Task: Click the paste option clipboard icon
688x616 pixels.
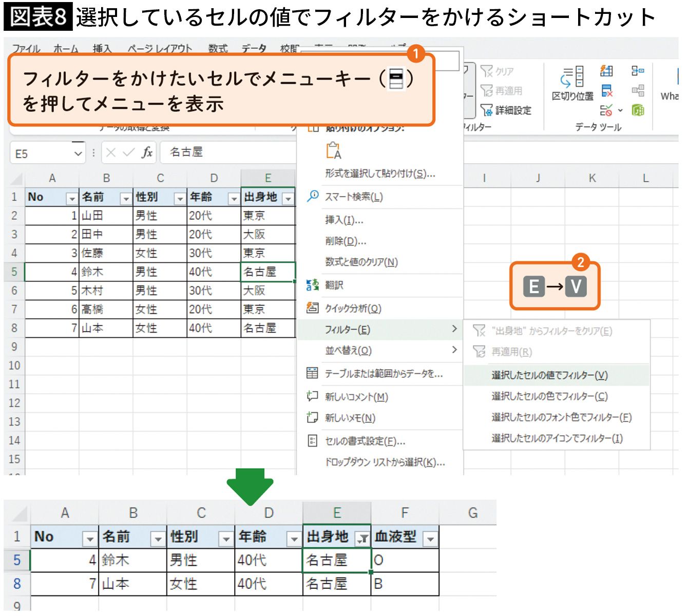Action: pyautogui.click(x=333, y=150)
